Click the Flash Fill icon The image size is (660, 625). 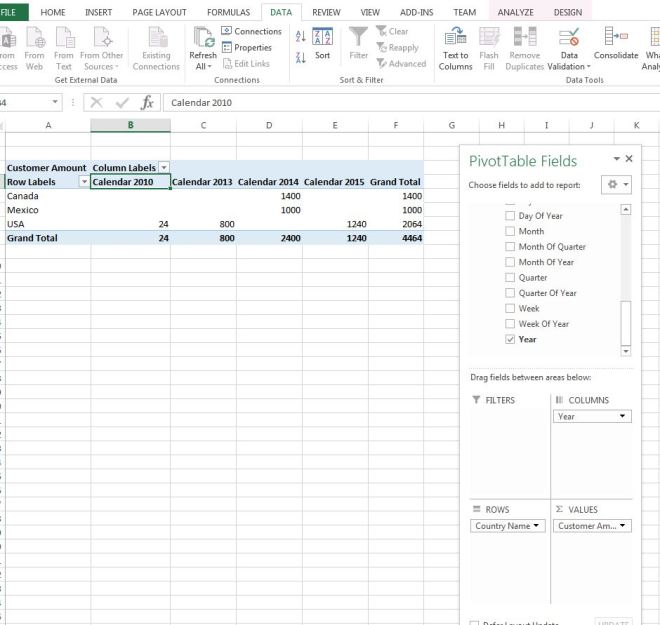click(489, 38)
